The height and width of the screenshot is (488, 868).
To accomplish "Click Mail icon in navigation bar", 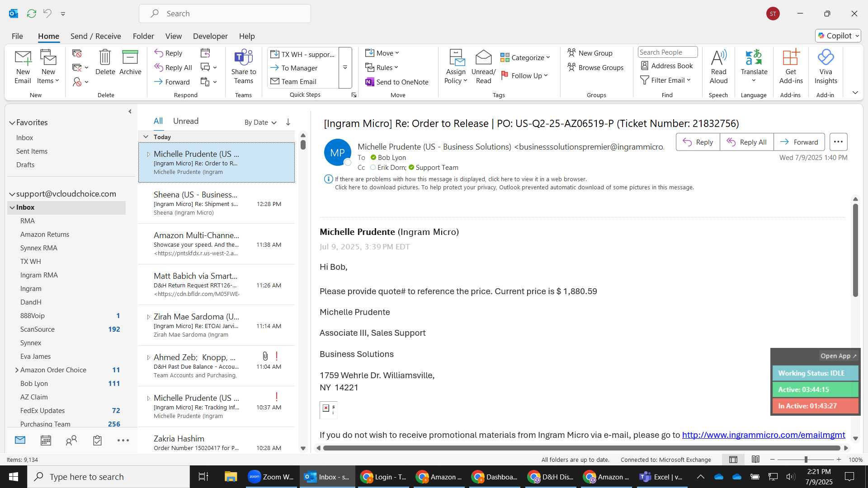I will [20, 440].
